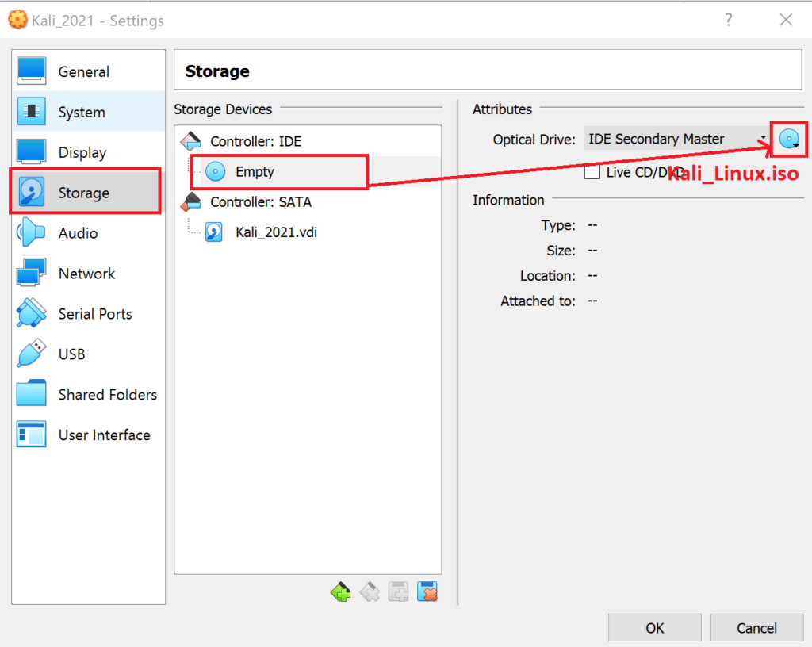Click the VirtualBox settings gear title icon

point(18,20)
